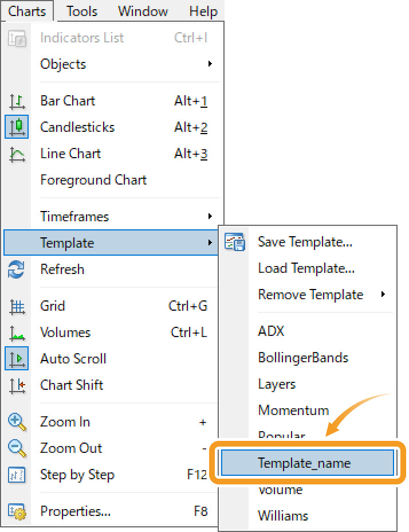Expand the Objects submenu arrow
This screenshot has height=532, width=409.
[x=210, y=64]
